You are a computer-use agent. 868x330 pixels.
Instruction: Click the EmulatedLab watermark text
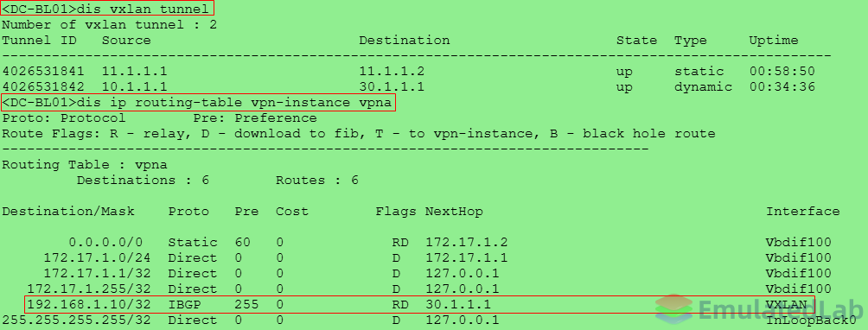coord(781,309)
